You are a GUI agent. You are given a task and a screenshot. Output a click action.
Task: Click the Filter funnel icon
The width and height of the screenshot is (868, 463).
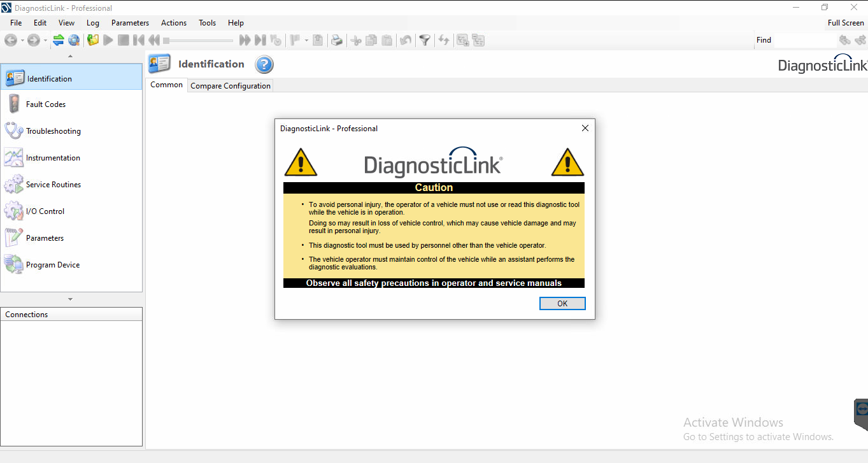(425, 40)
